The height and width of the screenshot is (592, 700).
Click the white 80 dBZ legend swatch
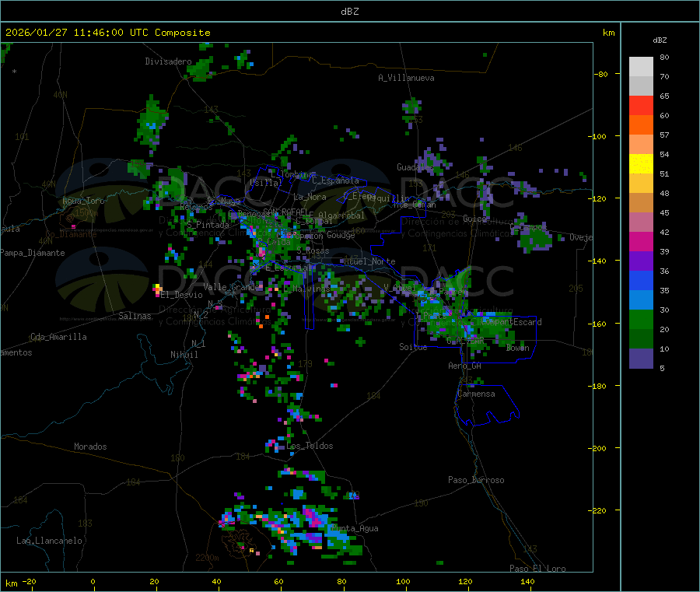[641, 67]
